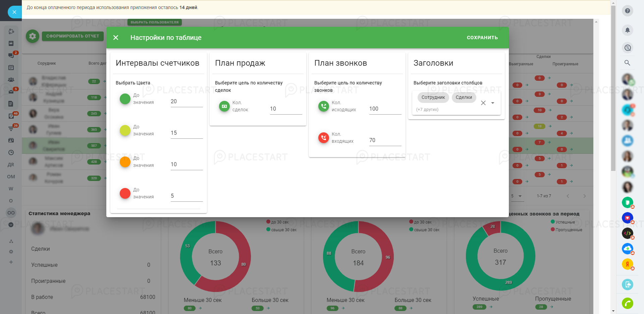Click the green deals money icon
This screenshot has width=644, height=314.
(224, 106)
